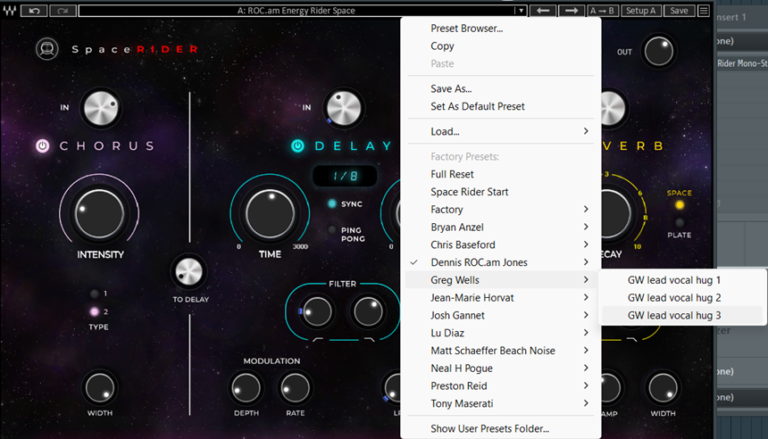768x439 pixels.
Task: Enable the delay SYNC light
Action: (332, 203)
